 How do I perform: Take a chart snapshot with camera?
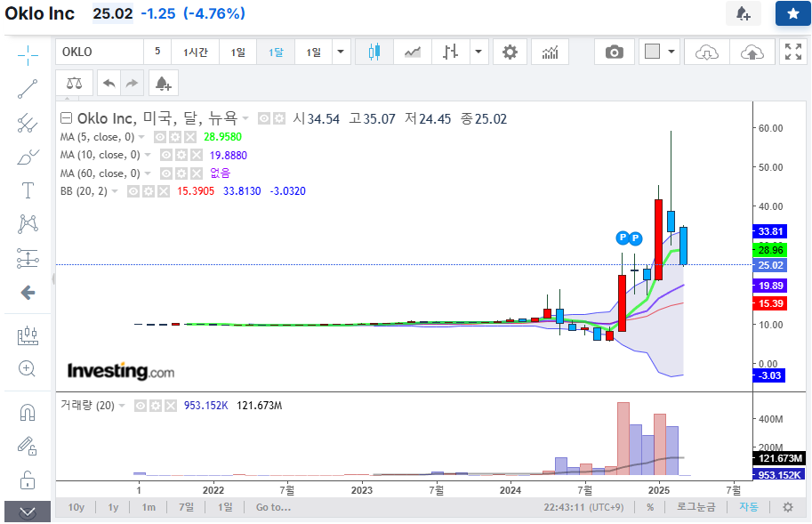tap(615, 52)
